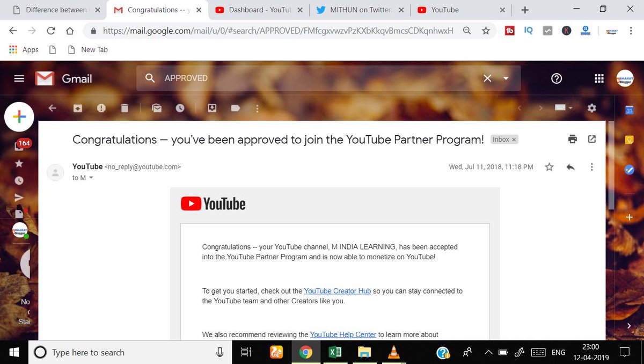Move email to another folder icon

point(212,108)
